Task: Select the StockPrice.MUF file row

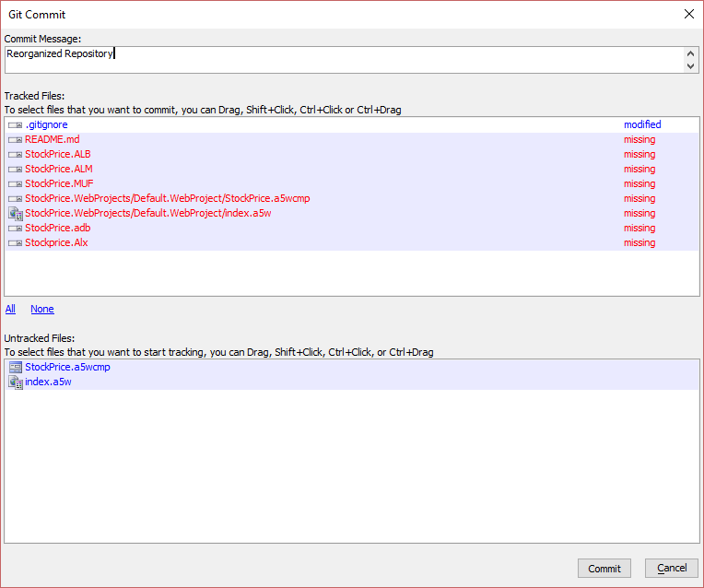Action: 352,183
